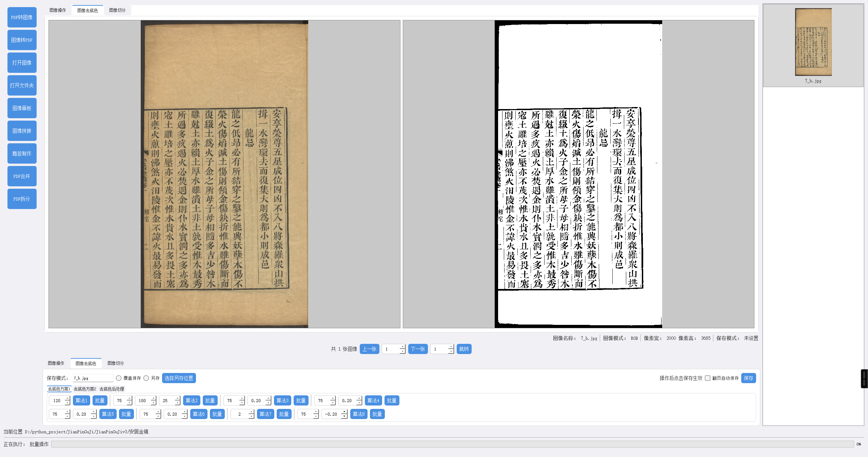The width and height of the screenshot is (868, 457).
Task: Switch to the 图像切分 tab at top
Action: [117, 10]
